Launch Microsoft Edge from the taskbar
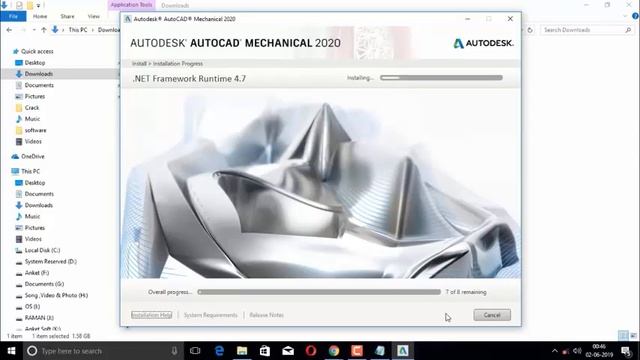This screenshot has height=360, width=640. pos(219,351)
